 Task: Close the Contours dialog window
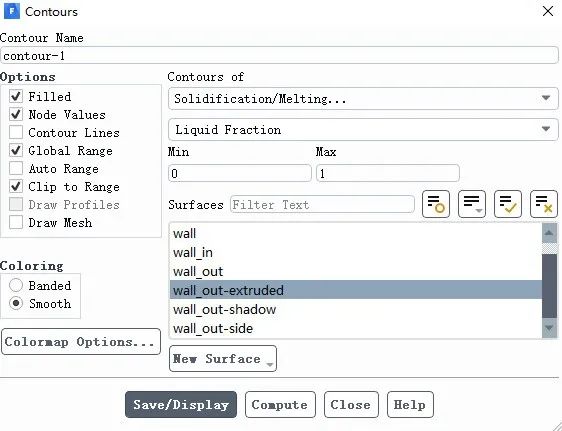[x=548, y=11]
